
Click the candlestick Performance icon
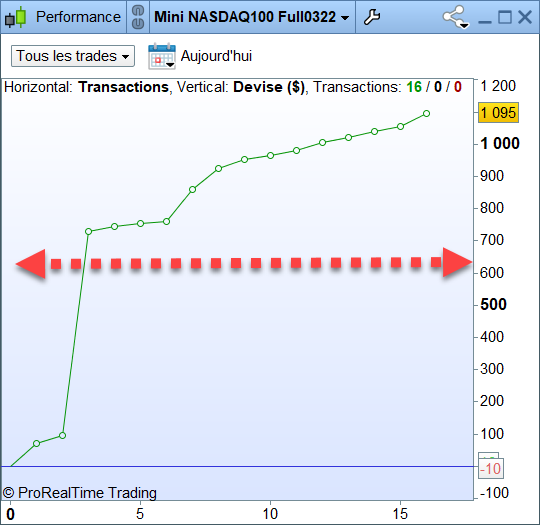pos(16,17)
